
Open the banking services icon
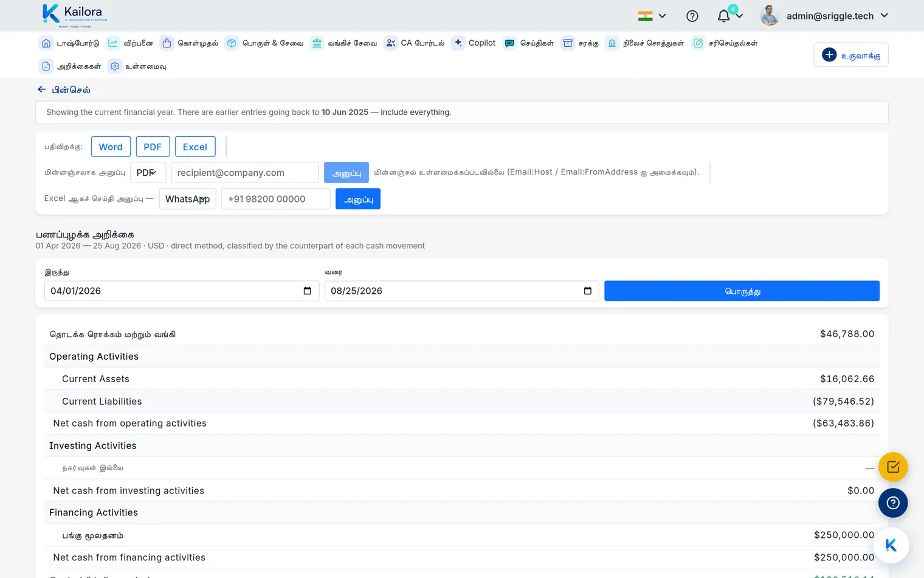(317, 43)
